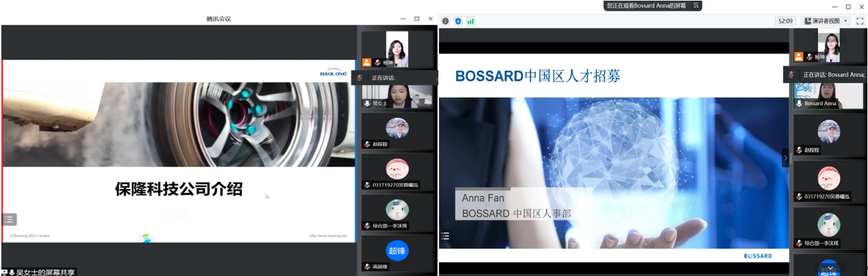Open the http://www.baolong.biz link on slide
Image resolution: width=868 pixels, height=276 pixels.
pyautogui.click(x=328, y=236)
